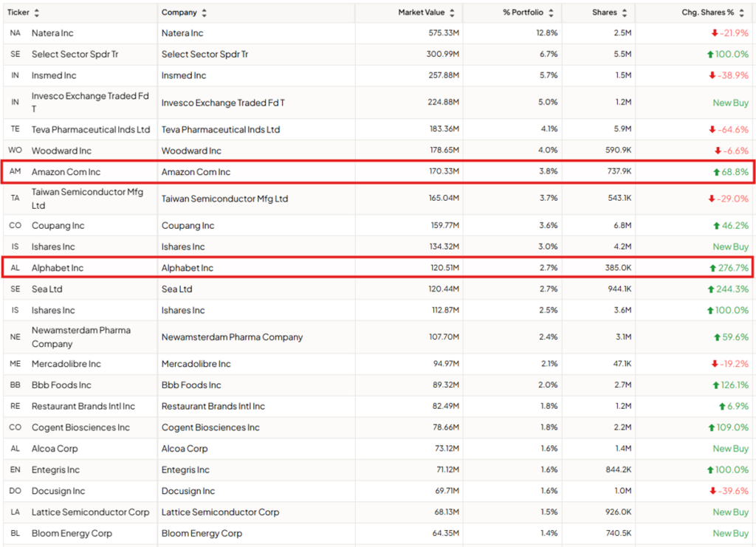
Task: Click the sort arrows next to Ticker header
Action: tap(37, 13)
